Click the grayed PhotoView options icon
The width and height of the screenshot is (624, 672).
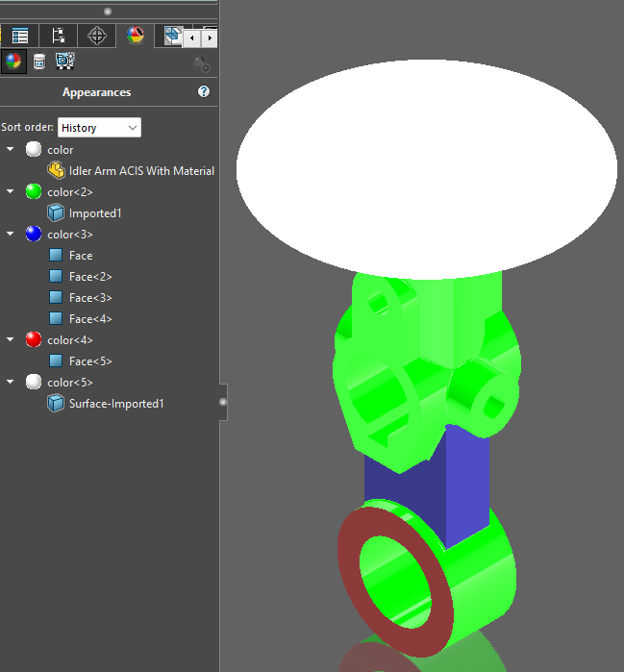pyautogui.click(x=201, y=64)
